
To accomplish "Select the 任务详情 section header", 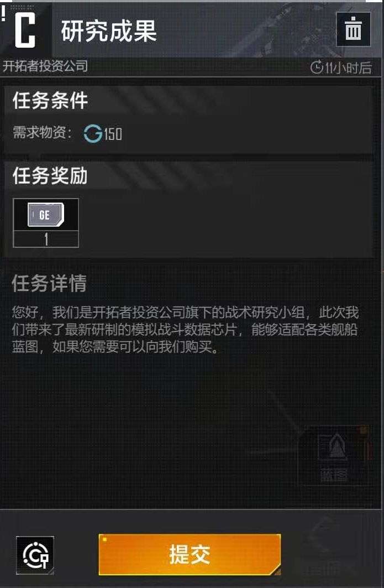I will coord(49,283).
